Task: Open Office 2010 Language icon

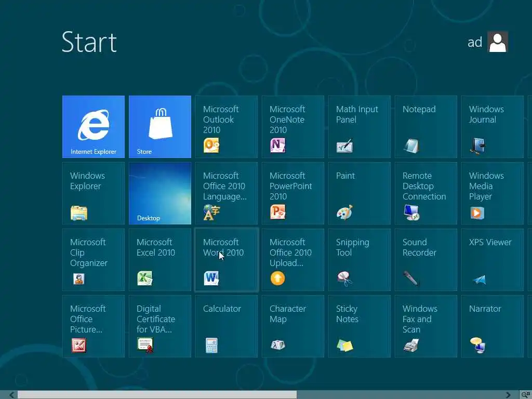Action: [x=211, y=212]
